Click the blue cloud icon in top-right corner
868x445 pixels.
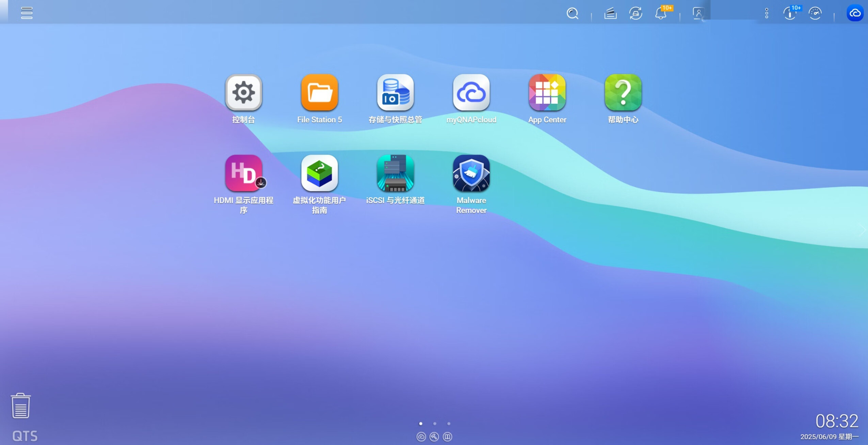click(x=855, y=13)
